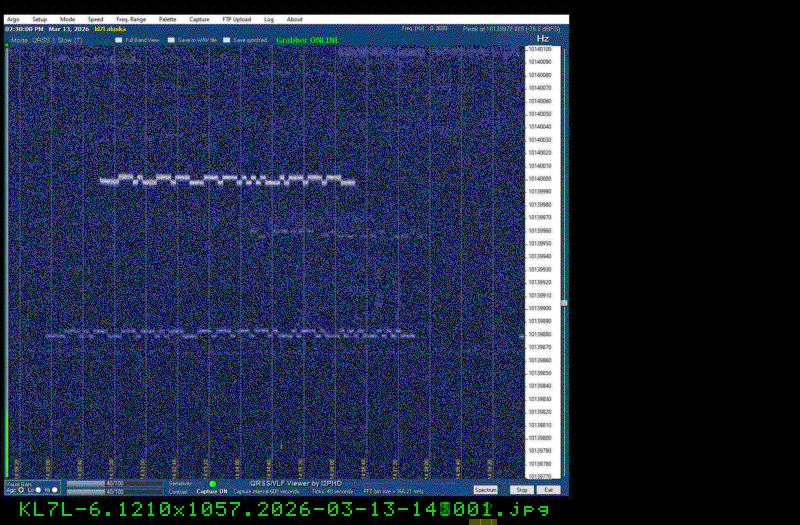Open the Setup menu

pos(39,19)
